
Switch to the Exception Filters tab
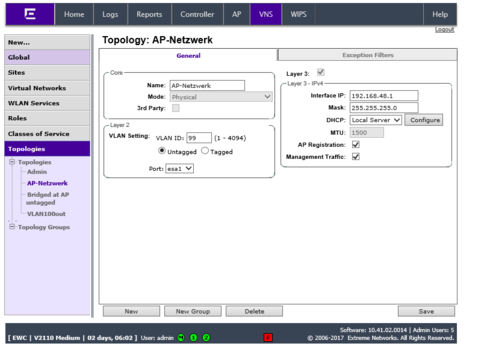click(368, 55)
